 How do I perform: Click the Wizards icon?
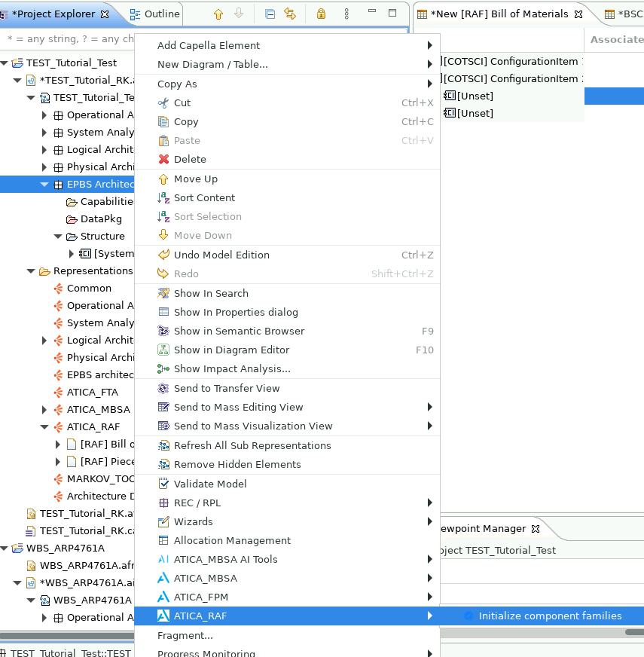[163, 521]
